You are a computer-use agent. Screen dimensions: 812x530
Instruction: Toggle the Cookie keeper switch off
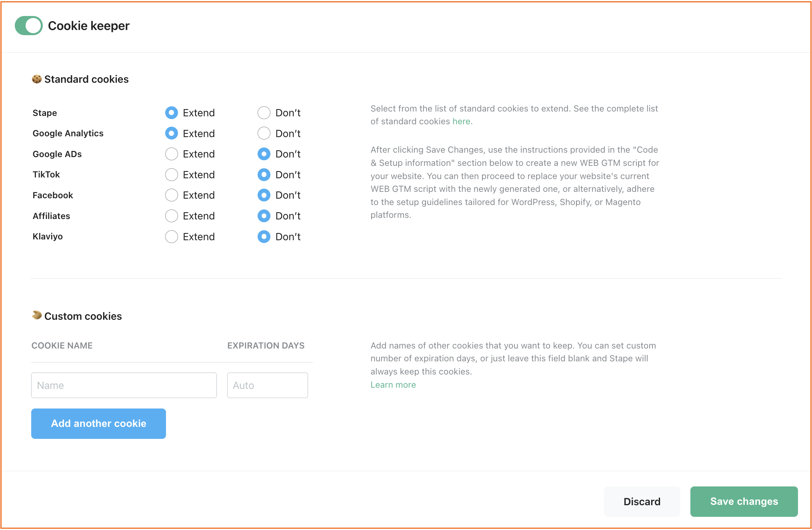click(29, 26)
